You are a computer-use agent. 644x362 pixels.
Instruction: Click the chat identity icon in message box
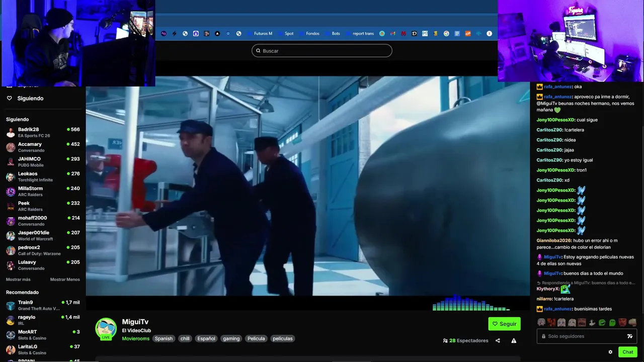[629, 336]
